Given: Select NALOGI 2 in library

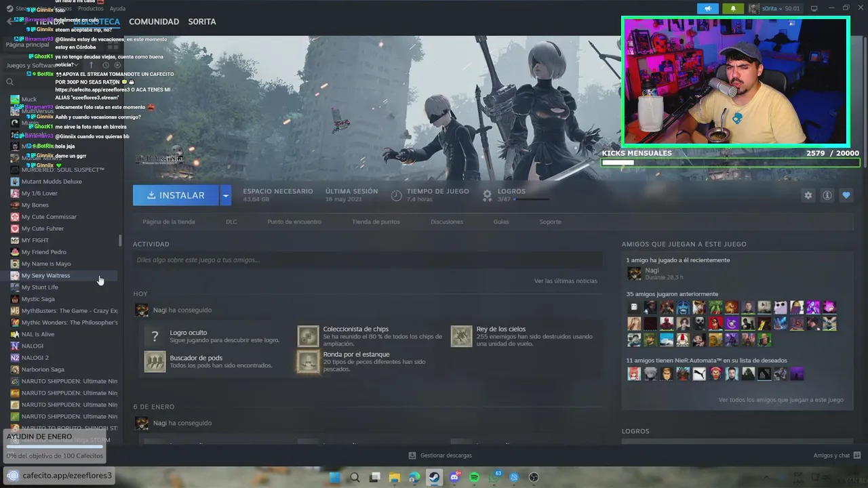Looking at the screenshot, I should (x=35, y=358).
